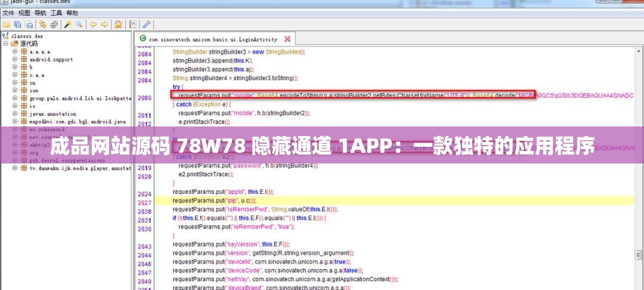Navigate forward with the right arrow icon

104,24
